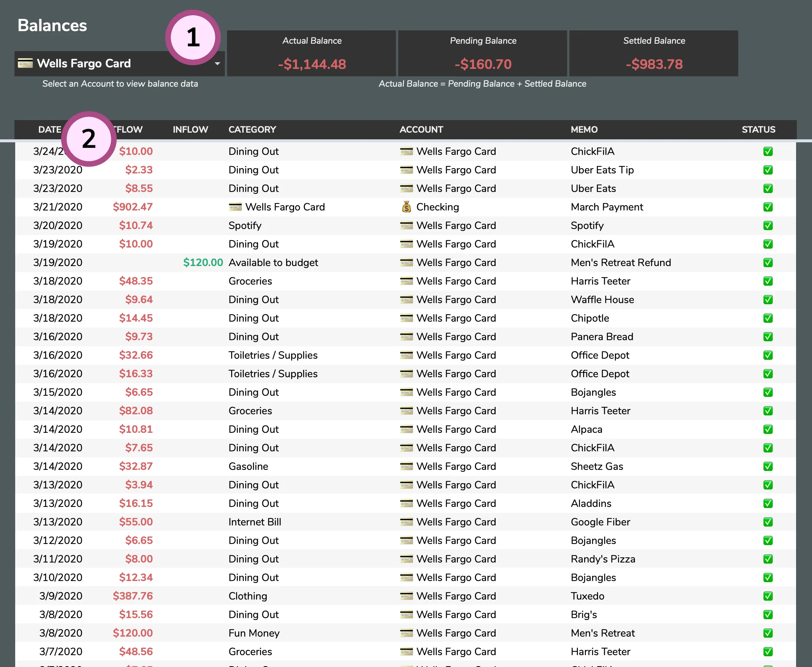812x667 pixels.
Task: Click the card icon in the March Payment category
Action: pyautogui.click(x=235, y=207)
